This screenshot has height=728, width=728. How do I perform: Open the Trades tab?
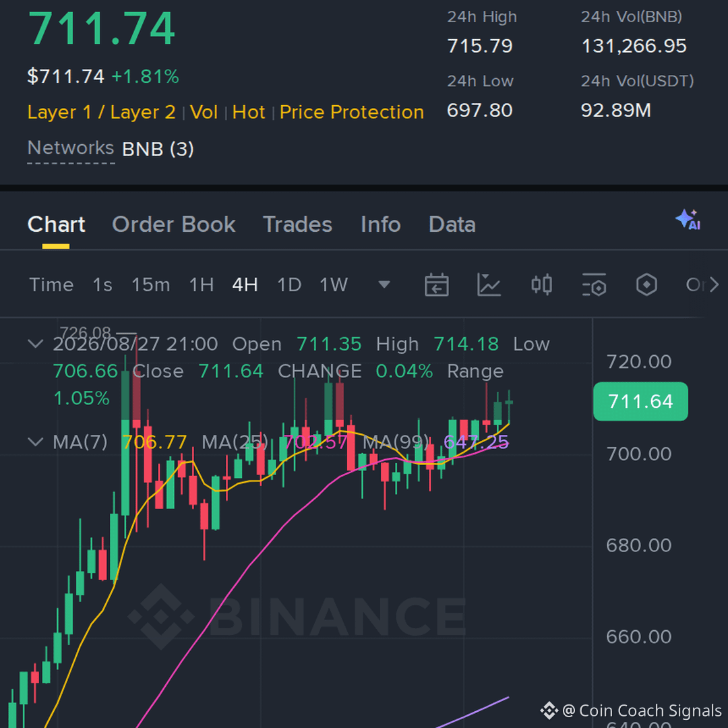(298, 224)
